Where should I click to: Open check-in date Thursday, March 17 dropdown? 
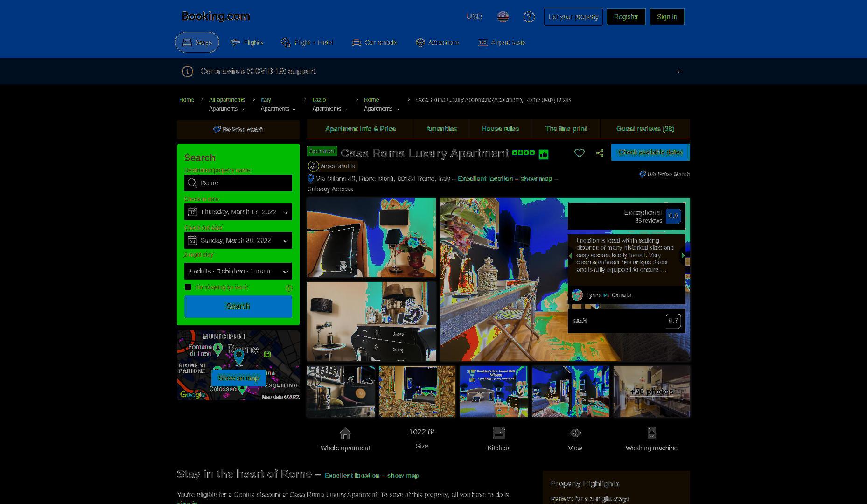[x=238, y=212]
